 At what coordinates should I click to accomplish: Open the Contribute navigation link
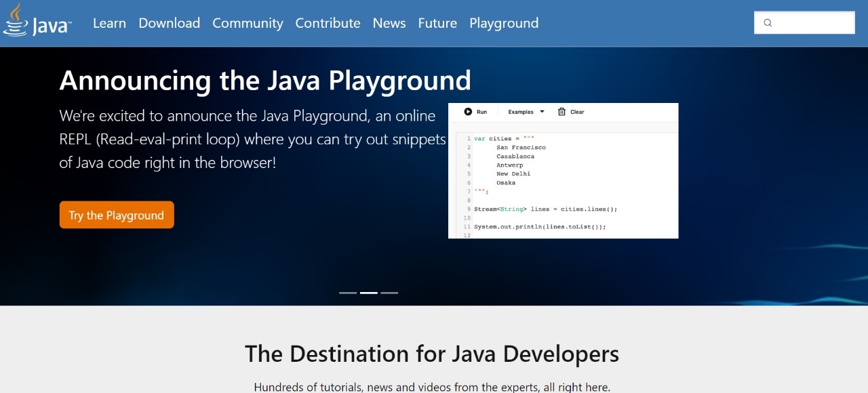[328, 23]
